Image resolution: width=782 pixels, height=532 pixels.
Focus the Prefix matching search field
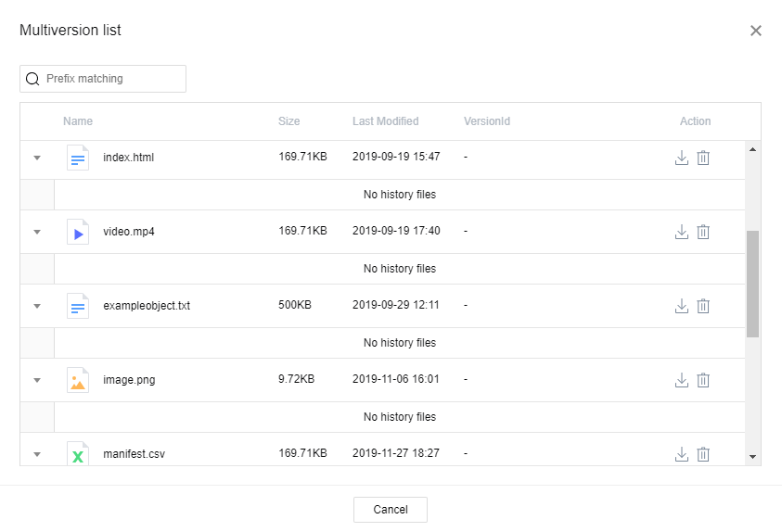(111, 79)
